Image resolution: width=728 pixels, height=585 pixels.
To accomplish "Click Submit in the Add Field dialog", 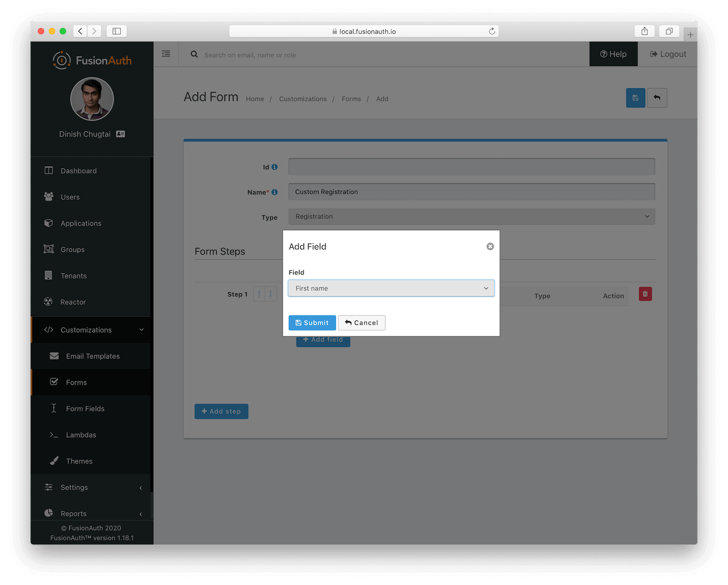I will (x=312, y=323).
